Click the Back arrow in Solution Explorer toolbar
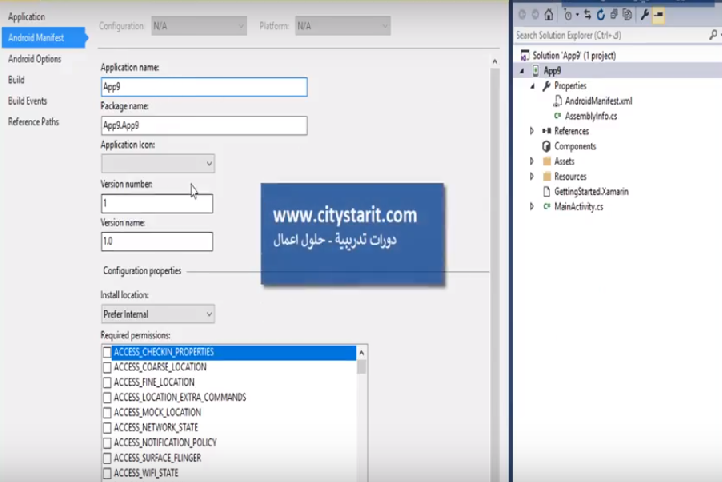 522,15
